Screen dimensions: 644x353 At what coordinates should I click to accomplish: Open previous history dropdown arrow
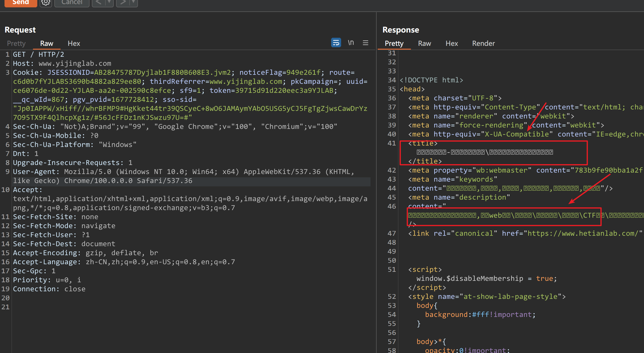coord(109,3)
